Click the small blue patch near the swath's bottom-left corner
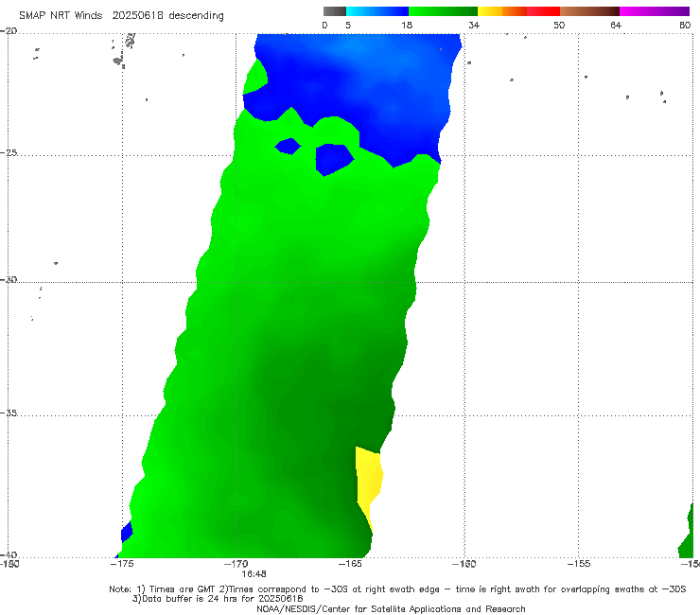Image resolution: width=700 pixels, height=615 pixels. (127, 532)
